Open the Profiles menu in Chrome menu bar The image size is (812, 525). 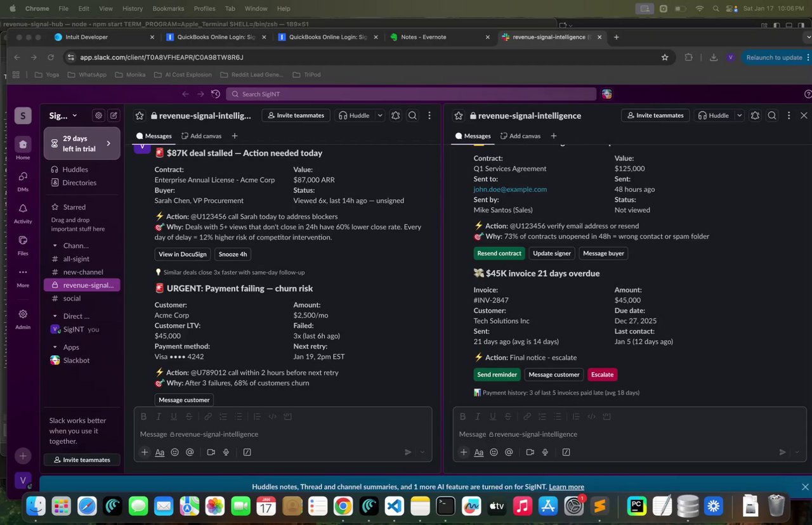204,8
